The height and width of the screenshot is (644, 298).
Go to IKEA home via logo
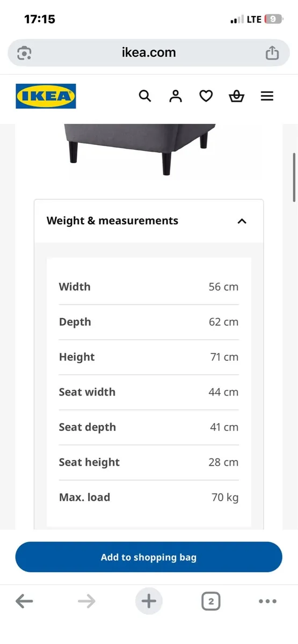coord(46,96)
